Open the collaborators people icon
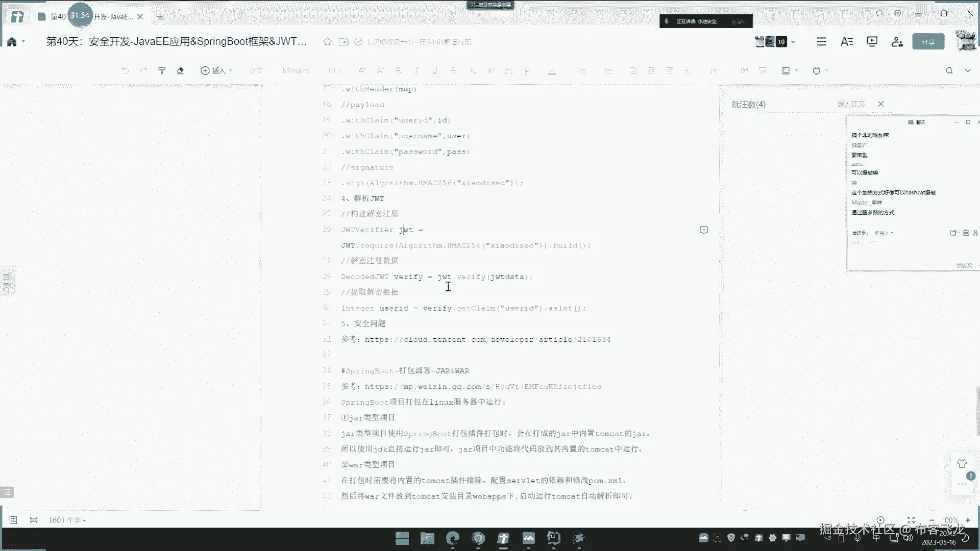This screenshot has width=980, height=551. pos(897,42)
